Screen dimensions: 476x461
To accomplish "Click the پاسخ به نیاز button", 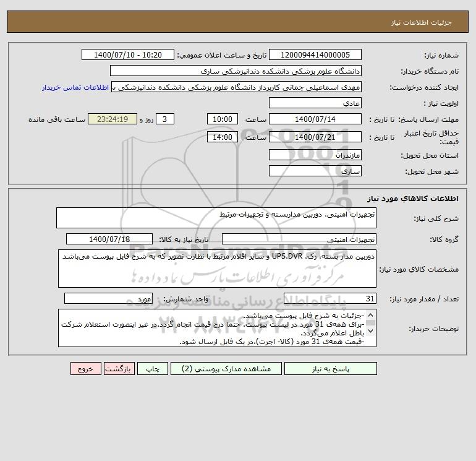I will click(x=331, y=369).
